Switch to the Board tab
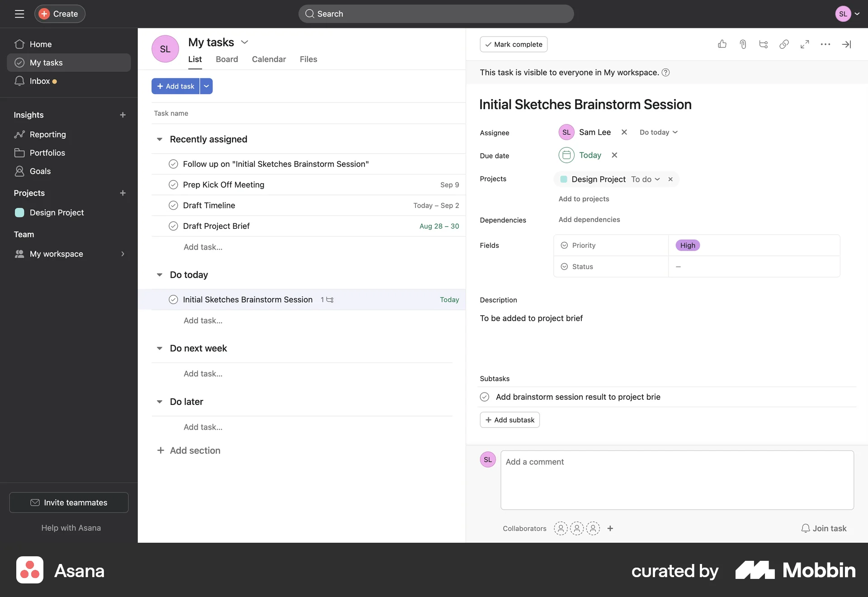The image size is (868, 597). [226, 59]
